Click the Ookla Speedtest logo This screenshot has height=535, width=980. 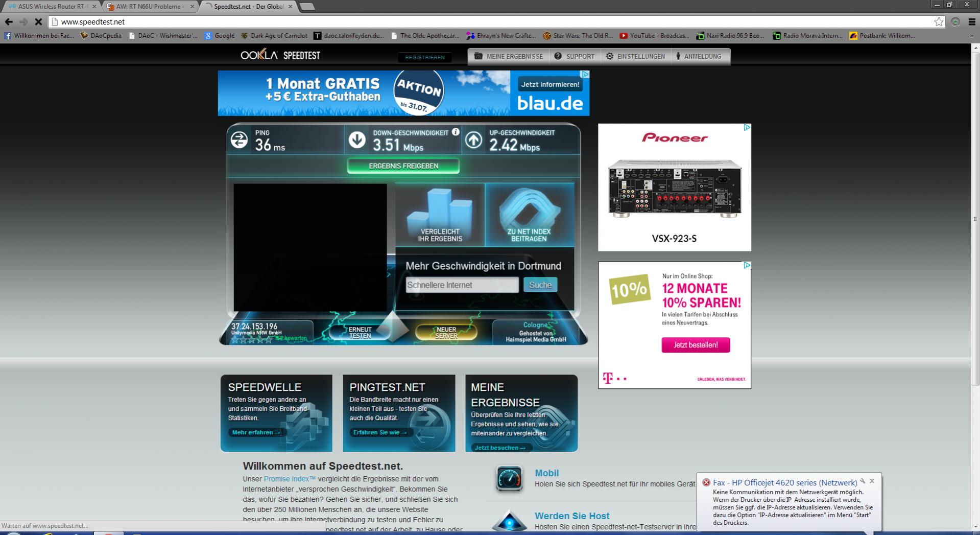[280, 55]
